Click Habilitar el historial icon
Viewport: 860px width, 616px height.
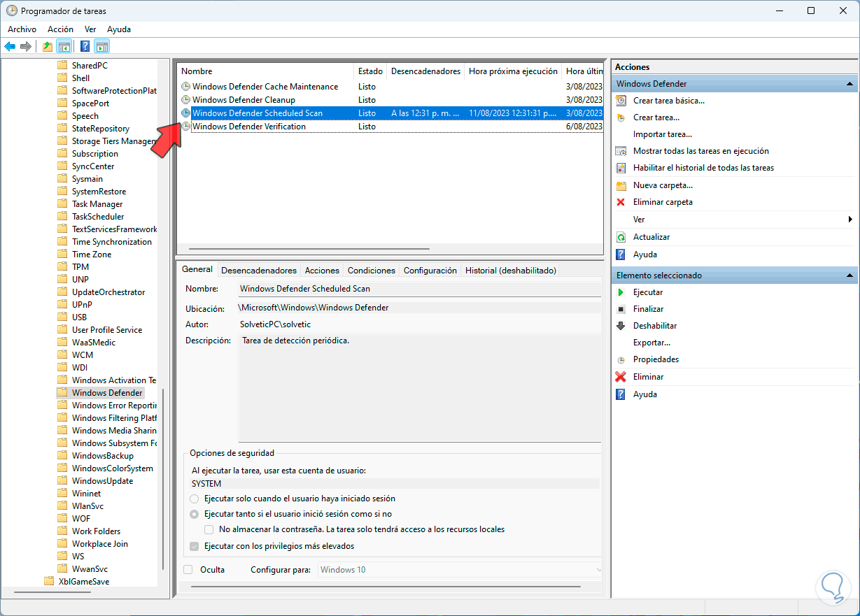(x=621, y=168)
